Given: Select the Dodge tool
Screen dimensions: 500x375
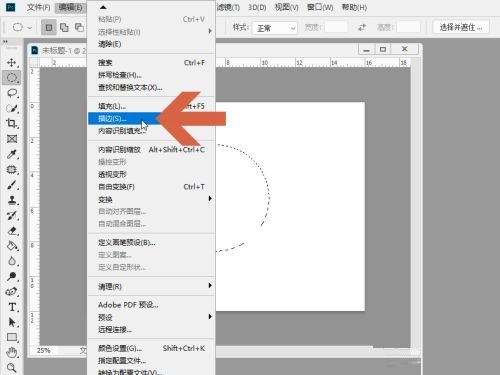Looking at the screenshot, I should coord(12,276).
